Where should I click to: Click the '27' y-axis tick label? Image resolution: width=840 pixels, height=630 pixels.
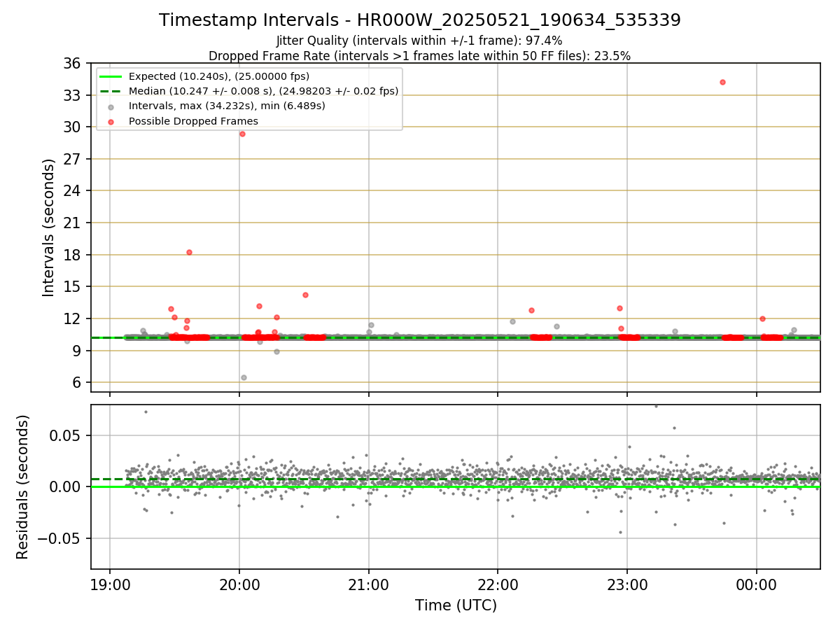click(x=71, y=159)
